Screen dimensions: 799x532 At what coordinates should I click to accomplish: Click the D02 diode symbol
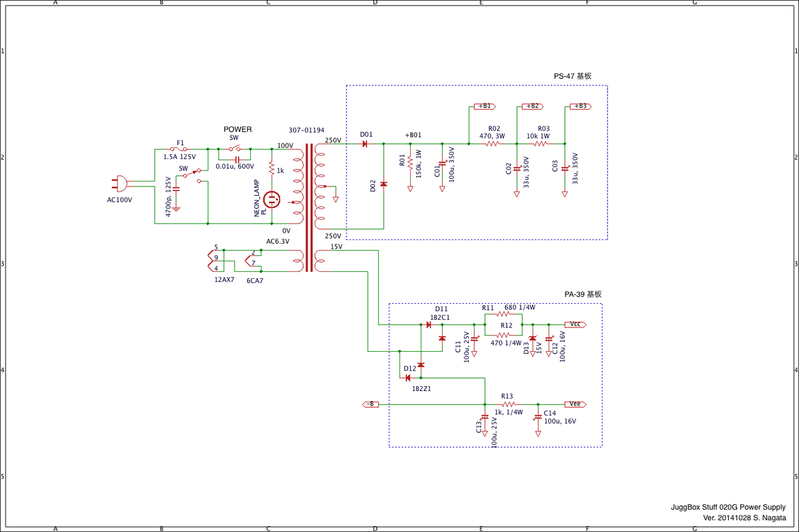tap(383, 184)
